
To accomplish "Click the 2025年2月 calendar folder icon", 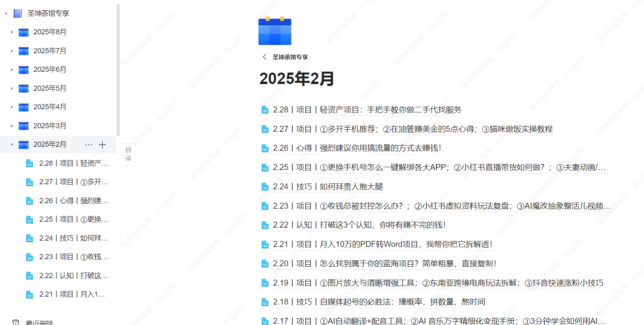I will click(24, 144).
